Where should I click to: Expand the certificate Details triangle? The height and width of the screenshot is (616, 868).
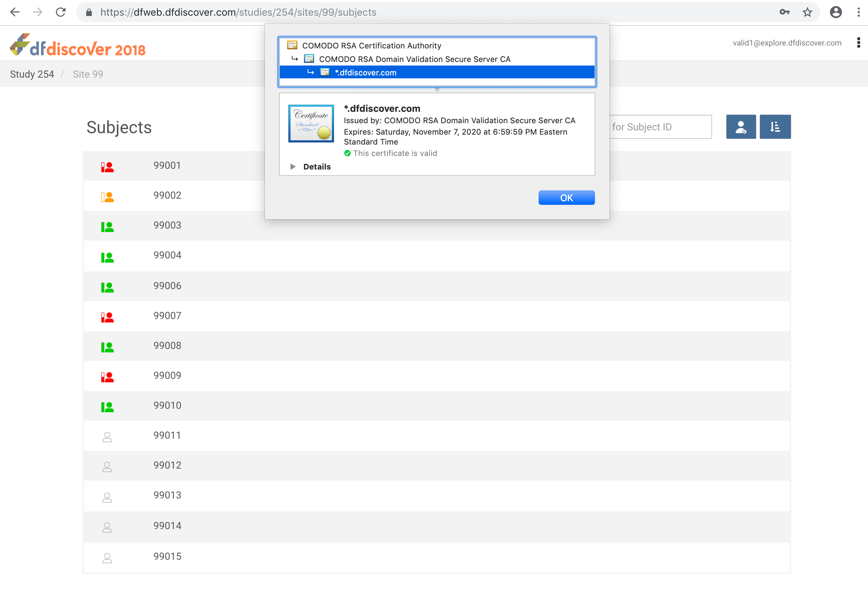[x=293, y=167]
